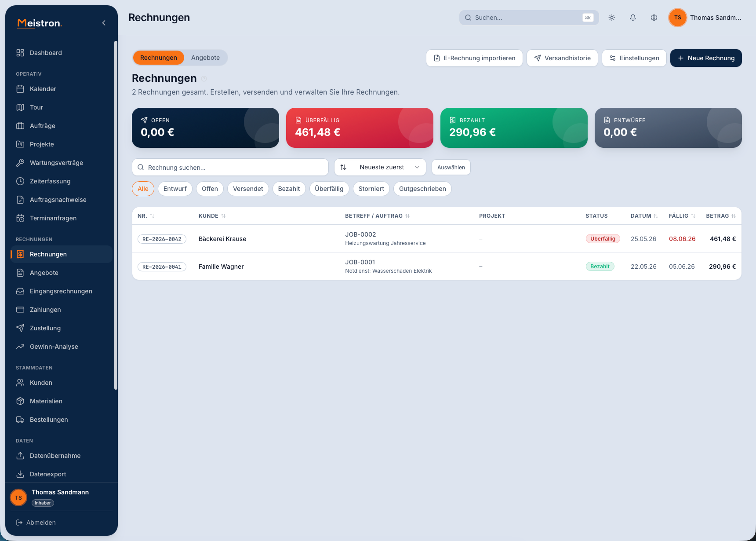
Task: Toggle light/dark theme sun icon
Action: [x=612, y=18]
